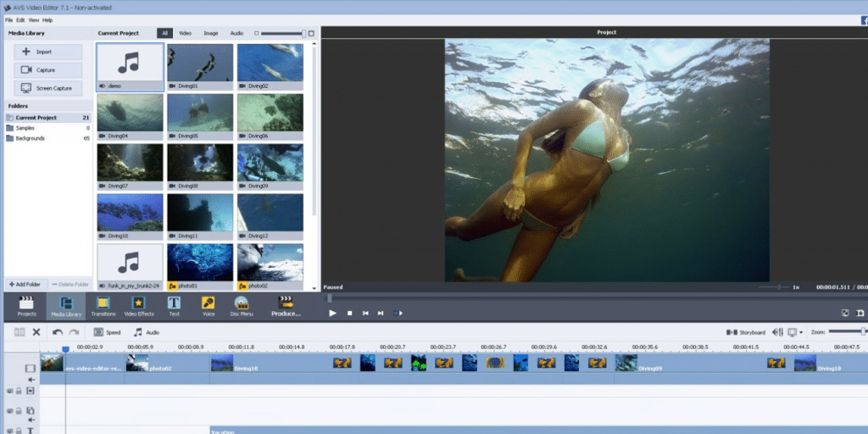This screenshot has width=868, height=434.
Task: Open the preview display dropdown arrow
Action: tap(802, 332)
